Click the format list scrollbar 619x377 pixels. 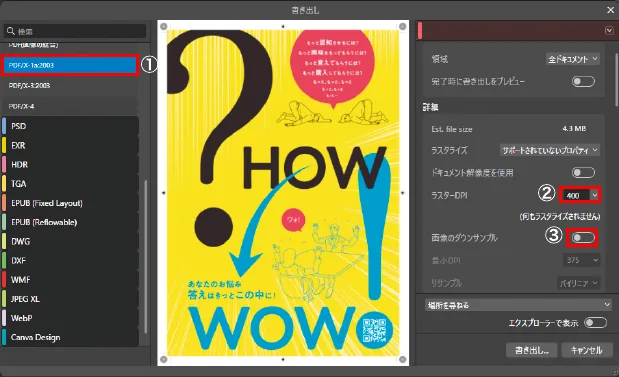(146, 257)
